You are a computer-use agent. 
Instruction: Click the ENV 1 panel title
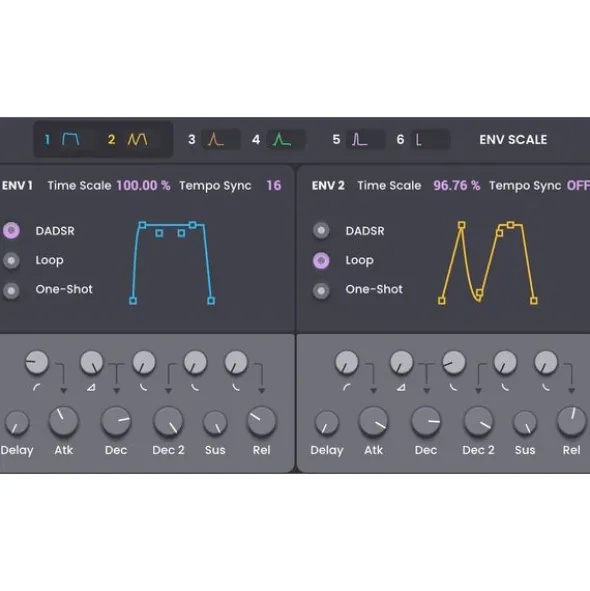click(x=17, y=185)
